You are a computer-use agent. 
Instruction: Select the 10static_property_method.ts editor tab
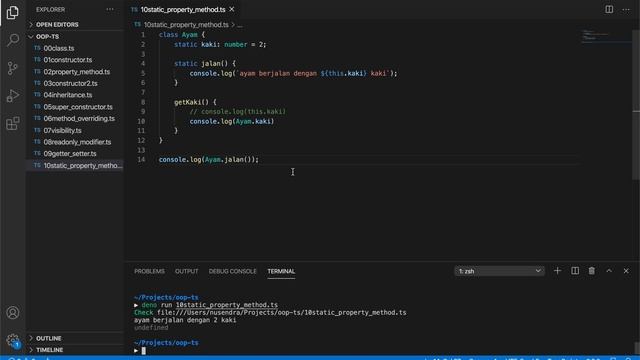pos(182,9)
